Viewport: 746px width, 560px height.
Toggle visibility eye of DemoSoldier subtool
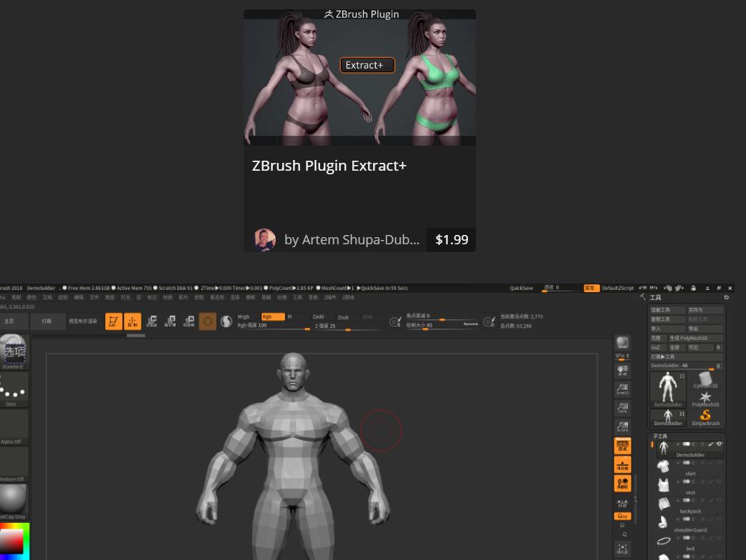[720, 444]
